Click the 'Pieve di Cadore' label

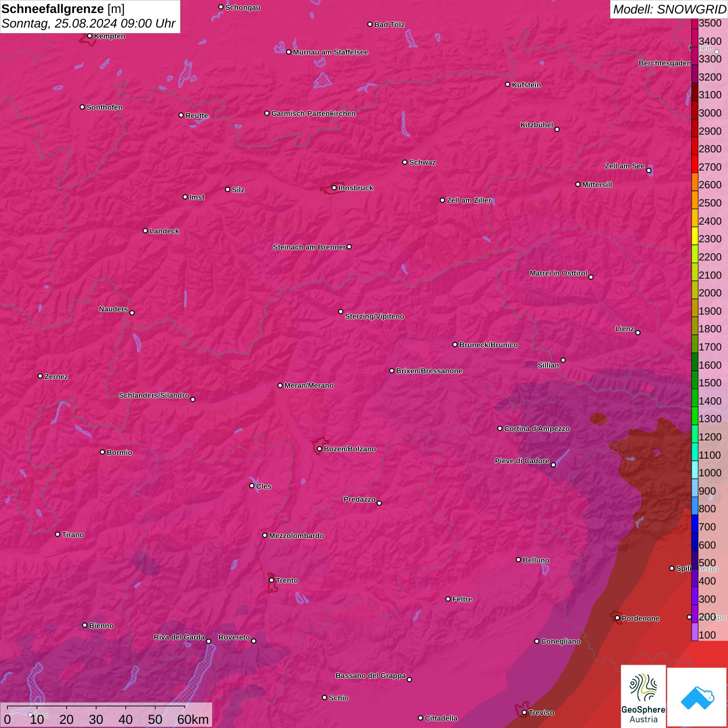tap(522, 461)
